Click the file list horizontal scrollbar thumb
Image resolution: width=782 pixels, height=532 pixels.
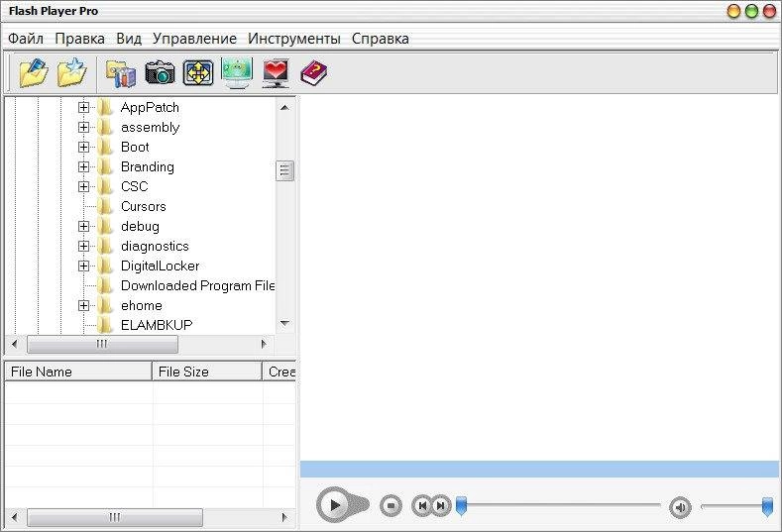pyautogui.click(x=115, y=517)
